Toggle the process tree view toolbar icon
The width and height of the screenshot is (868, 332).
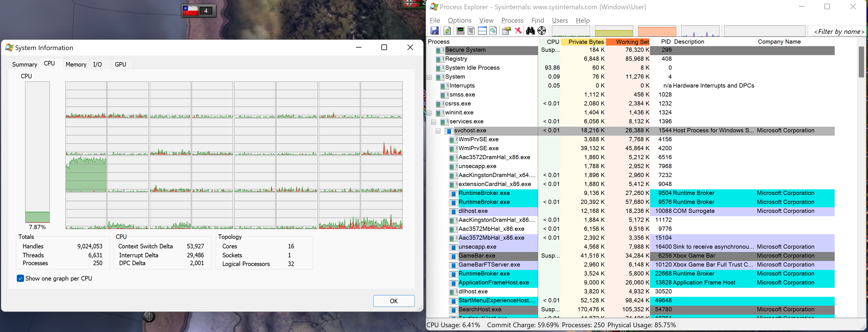471,31
